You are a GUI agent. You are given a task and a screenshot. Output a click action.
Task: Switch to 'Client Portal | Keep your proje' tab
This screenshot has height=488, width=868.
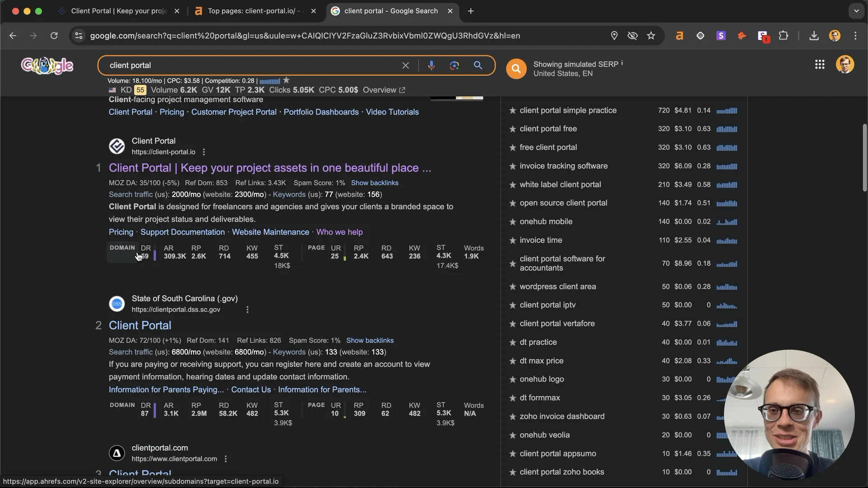pos(119,11)
